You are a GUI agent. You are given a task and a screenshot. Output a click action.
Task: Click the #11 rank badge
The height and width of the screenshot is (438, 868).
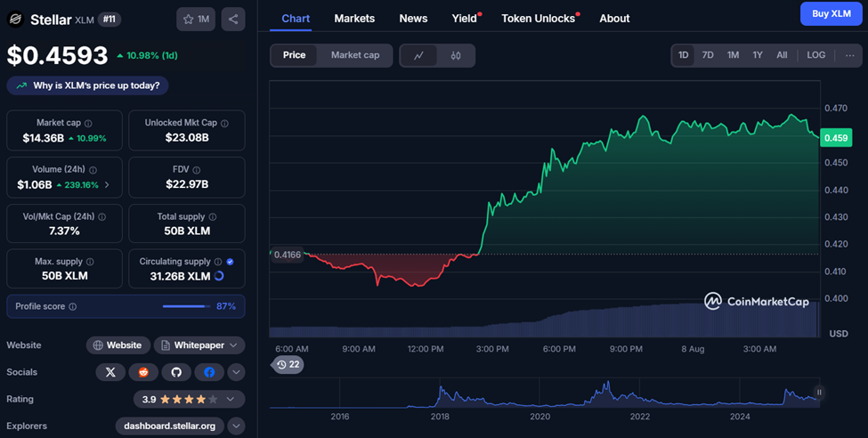tap(109, 20)
